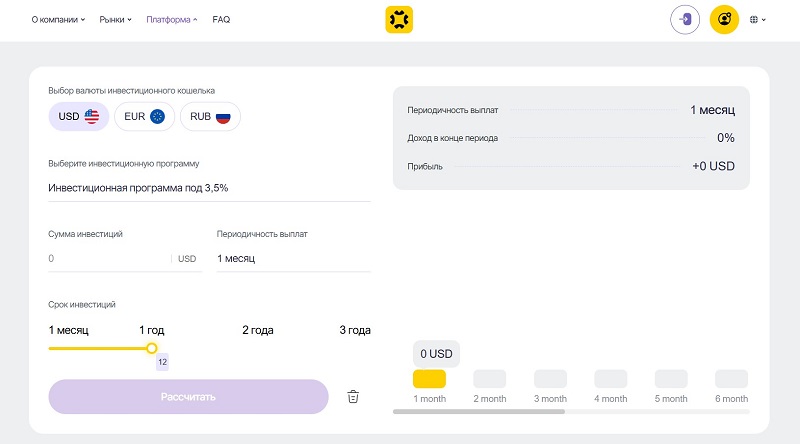This screenshot has height=444, width=800.
Task: Select EUR wallet currency
Action: pos(144,116)
